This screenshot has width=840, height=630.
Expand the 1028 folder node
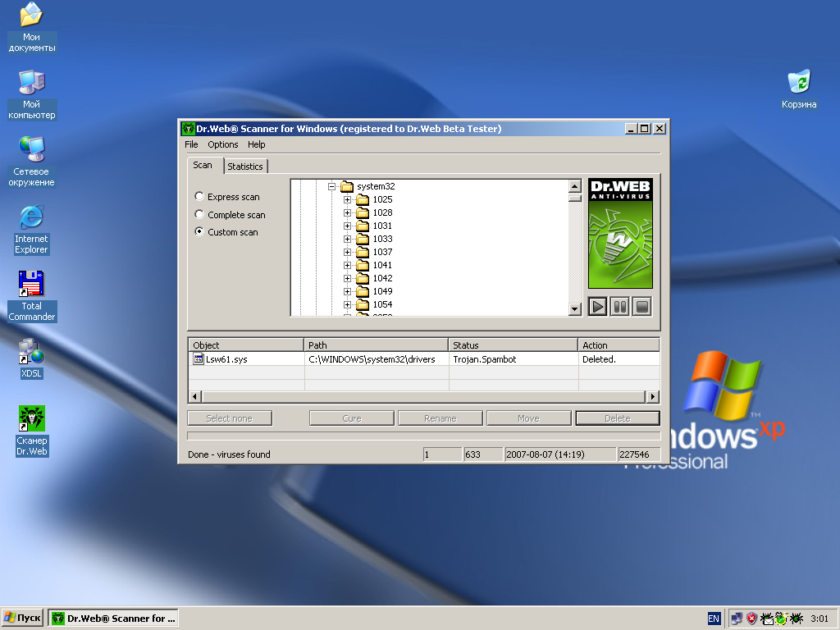pyautogui.click(x=347, y=212)
